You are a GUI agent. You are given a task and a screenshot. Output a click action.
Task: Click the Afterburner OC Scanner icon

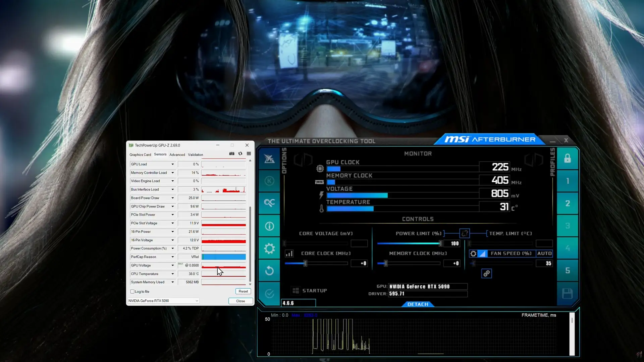point(269,203)
